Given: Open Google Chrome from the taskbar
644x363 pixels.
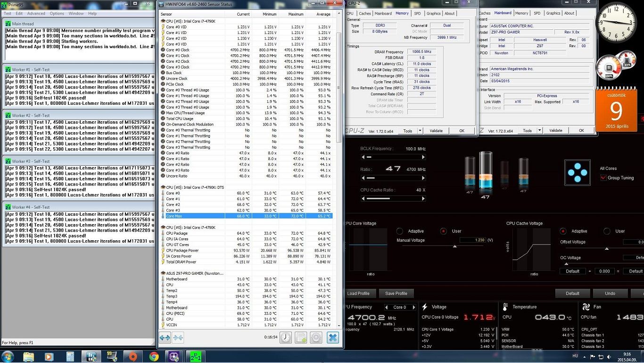Looking at the screenshot, I should pyautogui.click(x=154, y=356).
